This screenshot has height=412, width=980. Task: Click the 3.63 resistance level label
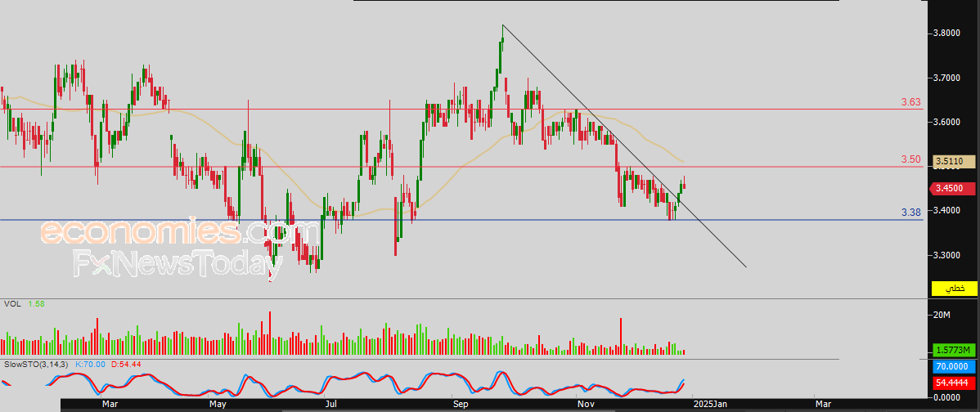(x=910, y=101)
